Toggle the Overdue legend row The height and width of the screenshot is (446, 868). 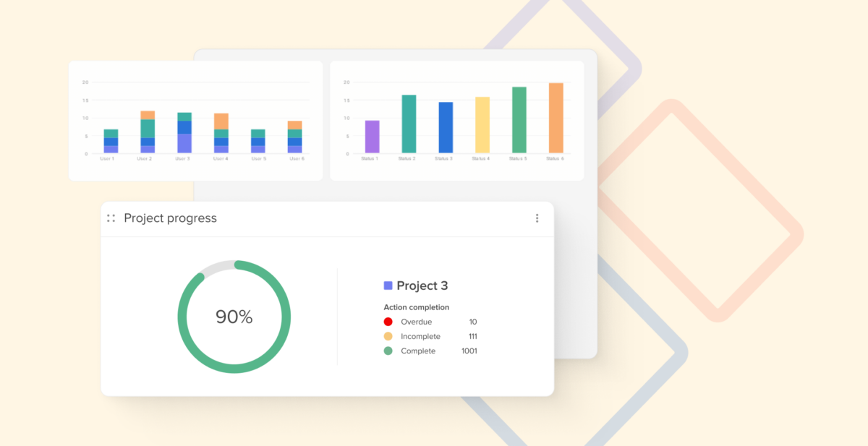tap(417, 322)
